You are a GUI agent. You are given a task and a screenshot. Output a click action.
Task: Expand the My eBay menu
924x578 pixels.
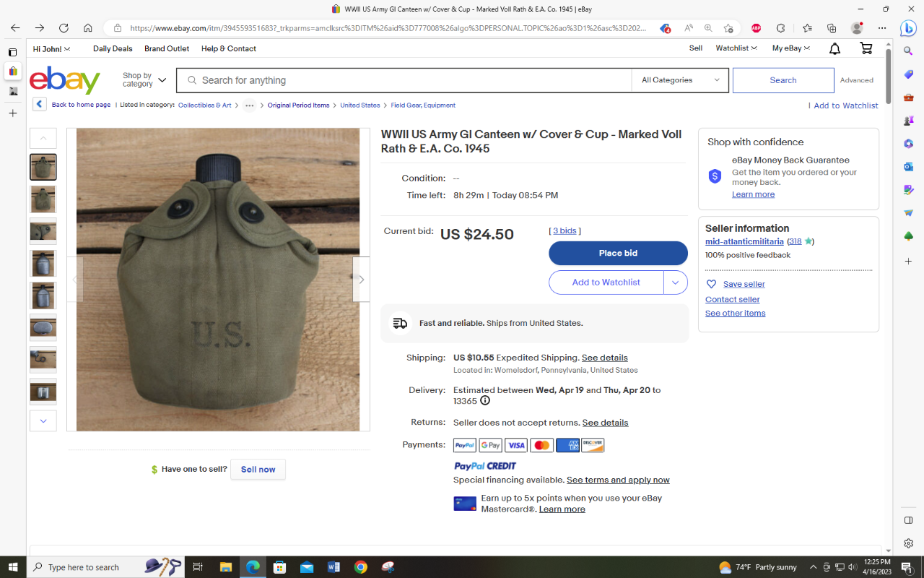[790, 48]
